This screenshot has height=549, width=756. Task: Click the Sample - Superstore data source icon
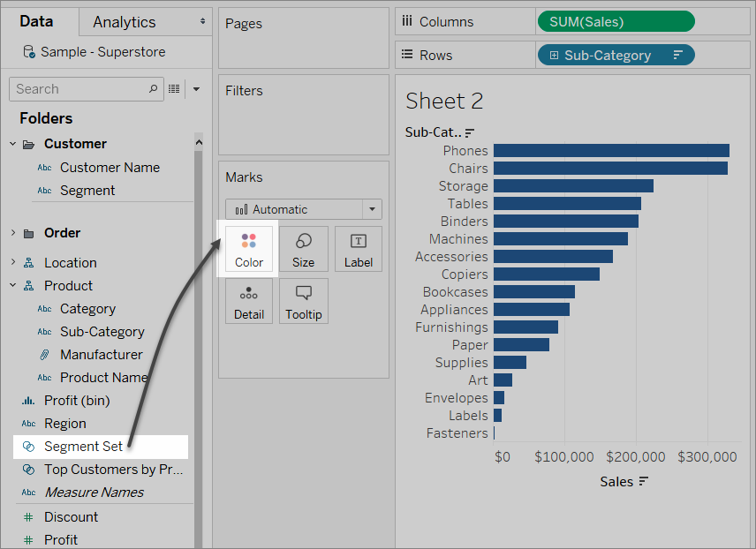pyautogui.click(x=29, y=51)
